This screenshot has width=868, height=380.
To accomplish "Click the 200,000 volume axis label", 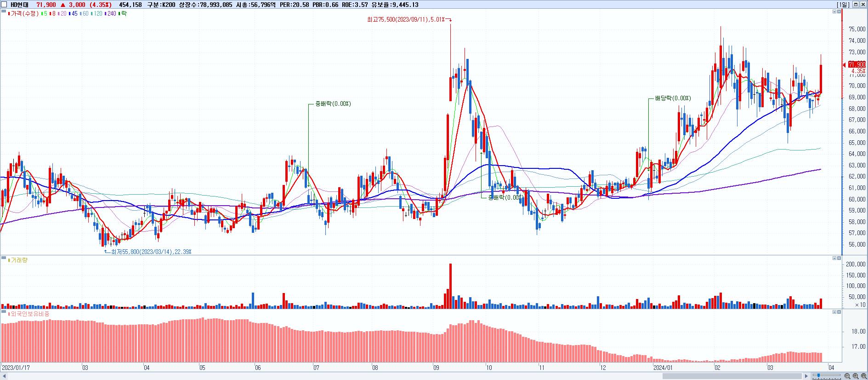I will tap(856, 264).
